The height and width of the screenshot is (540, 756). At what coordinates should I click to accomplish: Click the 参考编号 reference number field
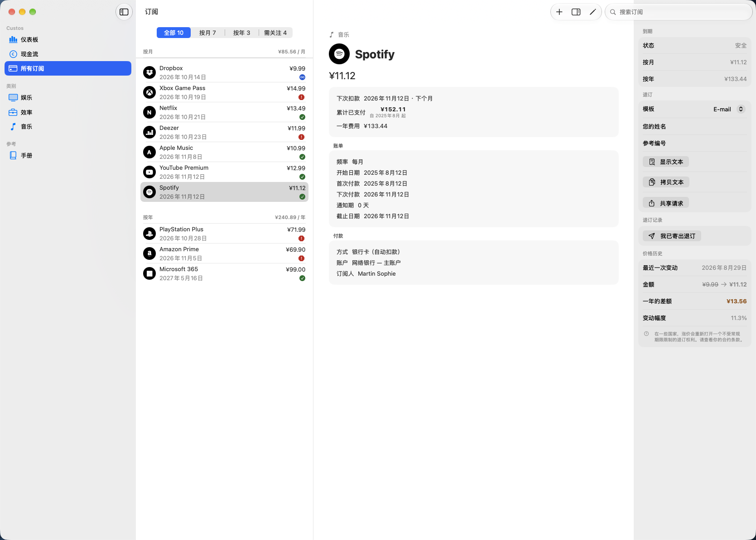coord(694,143)
